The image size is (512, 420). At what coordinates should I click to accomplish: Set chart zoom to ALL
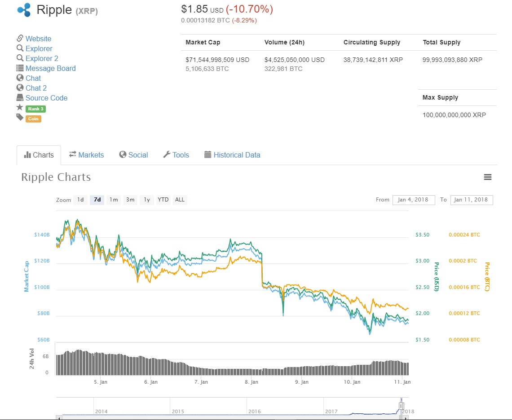point(180,200)
